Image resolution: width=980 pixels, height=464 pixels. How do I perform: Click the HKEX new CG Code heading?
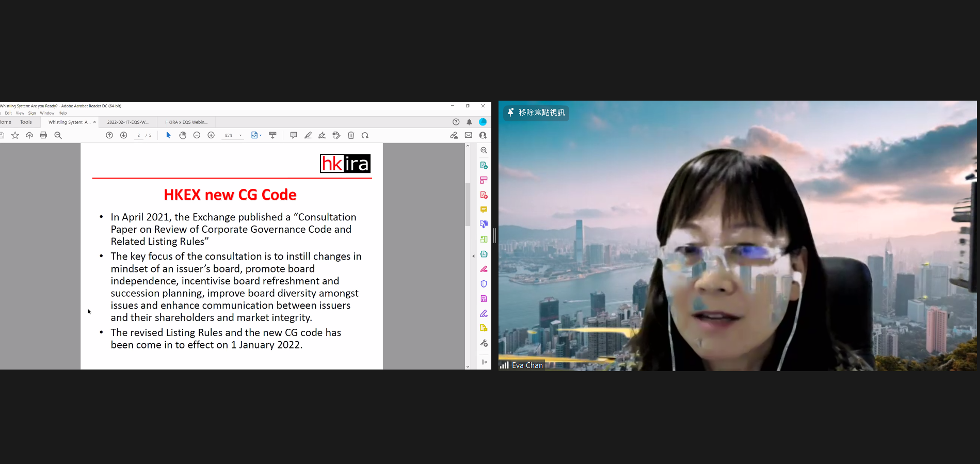pyautogui.click(x=230, y=195)
